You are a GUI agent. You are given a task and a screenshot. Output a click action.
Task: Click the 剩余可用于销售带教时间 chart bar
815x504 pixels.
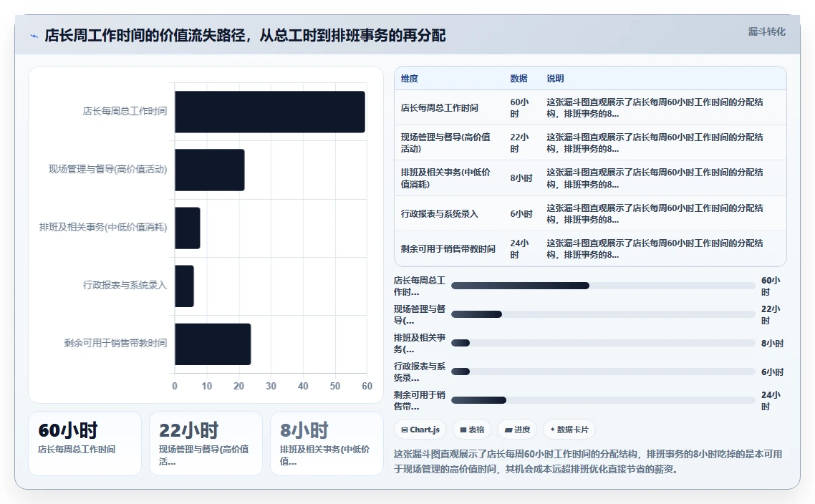213,344
